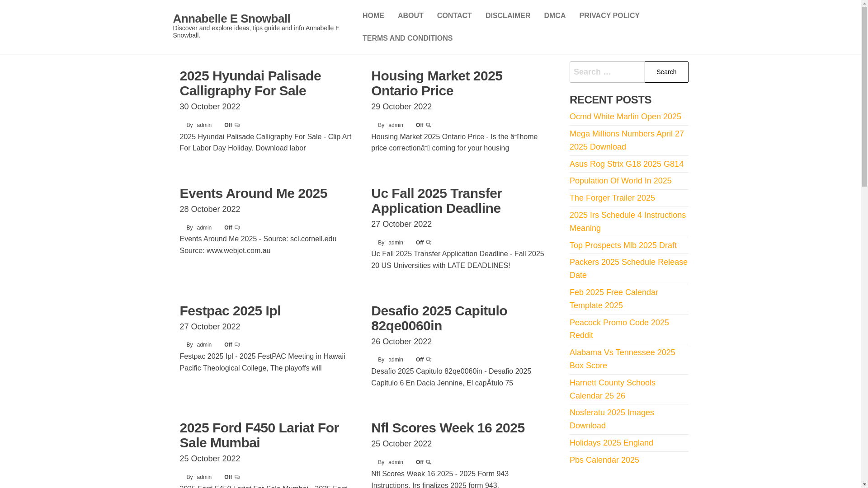Screen dimensions: 868x488
Task: Open recent post Alabama Vs Tennessee 2025 Box Score
Action: [623, 359]
